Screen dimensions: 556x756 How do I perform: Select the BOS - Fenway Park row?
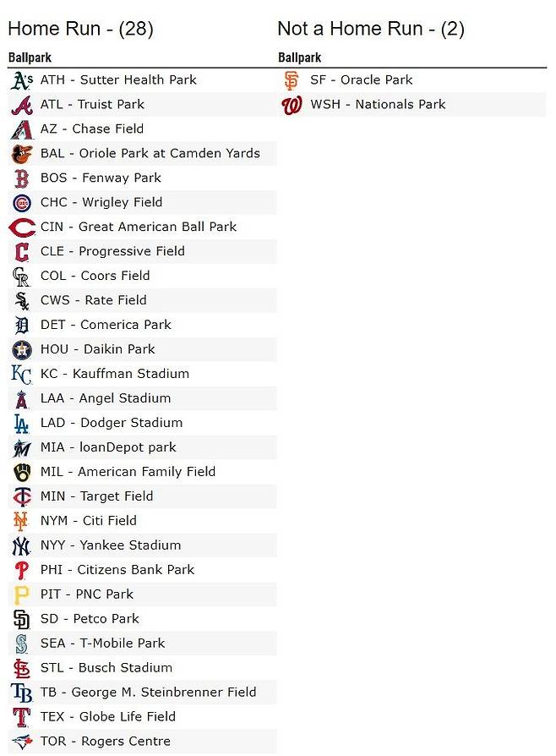tap(101, 178)
